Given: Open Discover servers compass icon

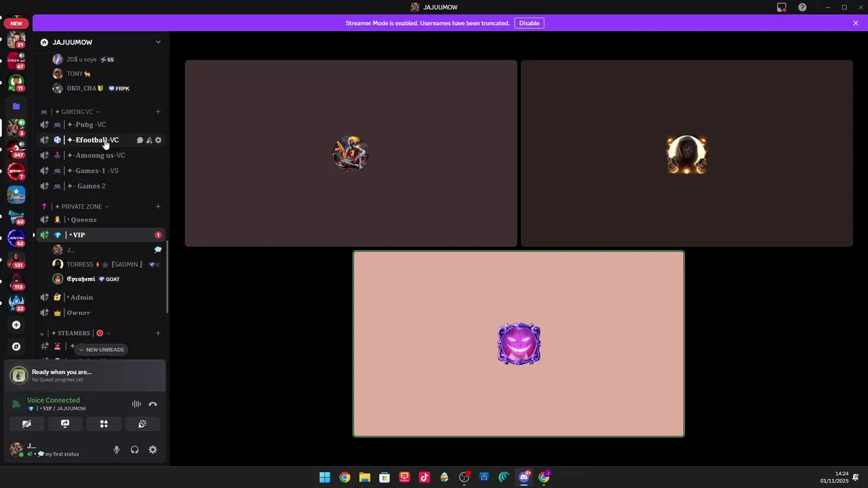Looking at the screenshot, I should [16, 346].
